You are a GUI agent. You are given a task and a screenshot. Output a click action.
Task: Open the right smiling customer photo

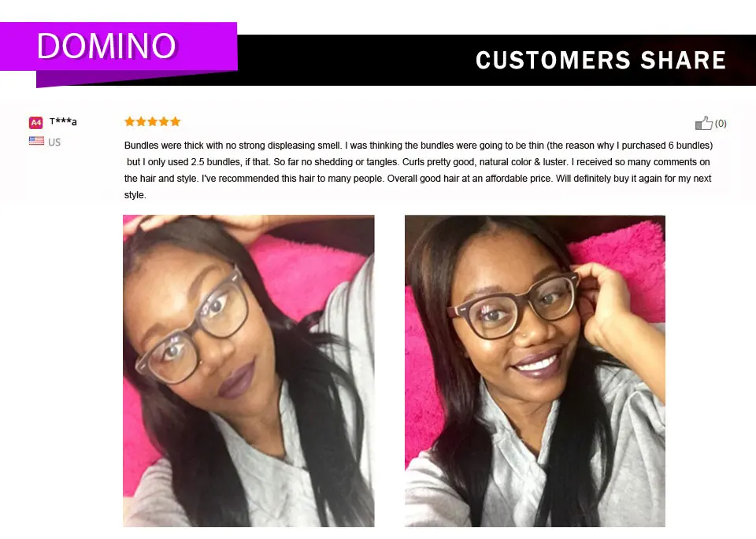coord(535,371)
